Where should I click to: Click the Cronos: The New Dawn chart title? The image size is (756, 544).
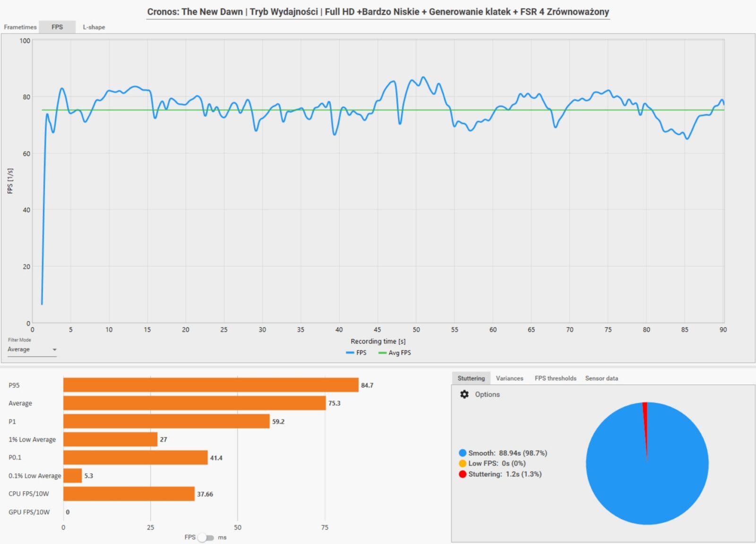pos(378,12)
